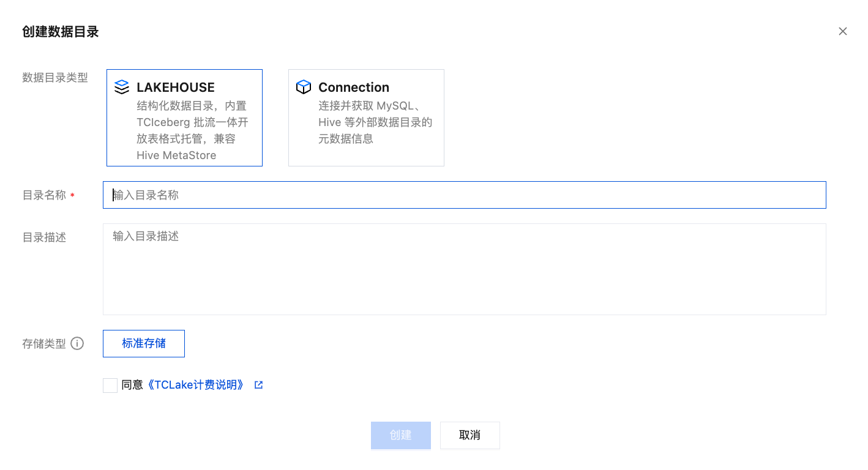Screen dimensions: 868x470
Task: Click the external link icon after TCLake计费说明
Action: [x=259, y=385]
